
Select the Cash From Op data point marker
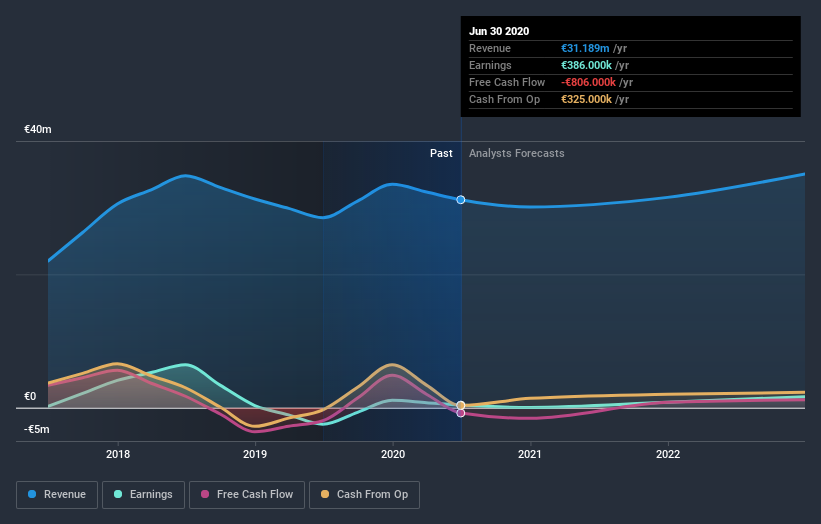coord(461,405)
